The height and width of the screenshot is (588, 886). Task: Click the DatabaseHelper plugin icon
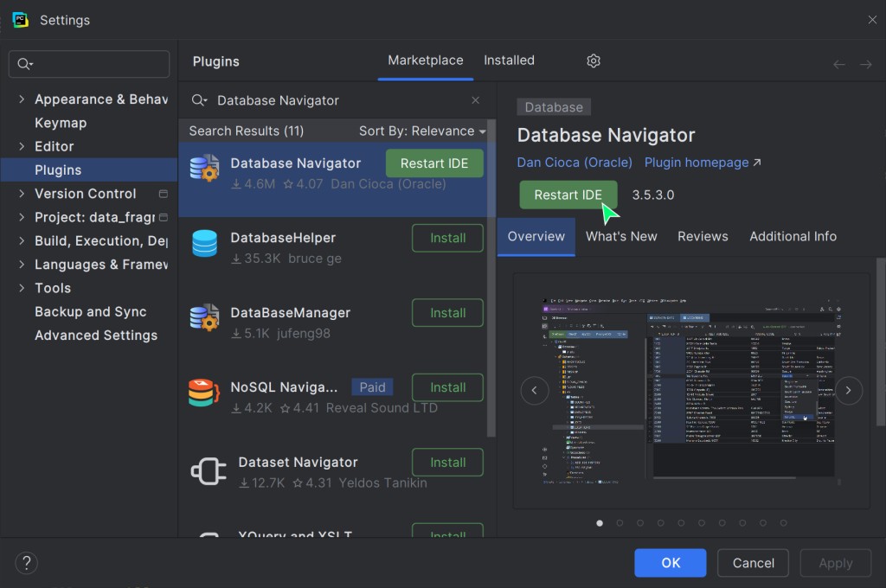[x=205, y=243]
